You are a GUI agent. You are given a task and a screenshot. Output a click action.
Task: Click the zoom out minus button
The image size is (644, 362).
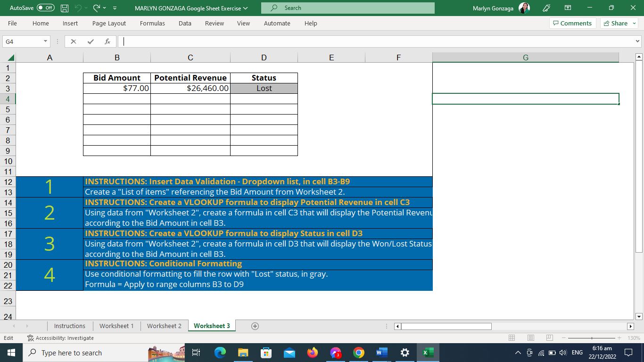click(564, 338)
